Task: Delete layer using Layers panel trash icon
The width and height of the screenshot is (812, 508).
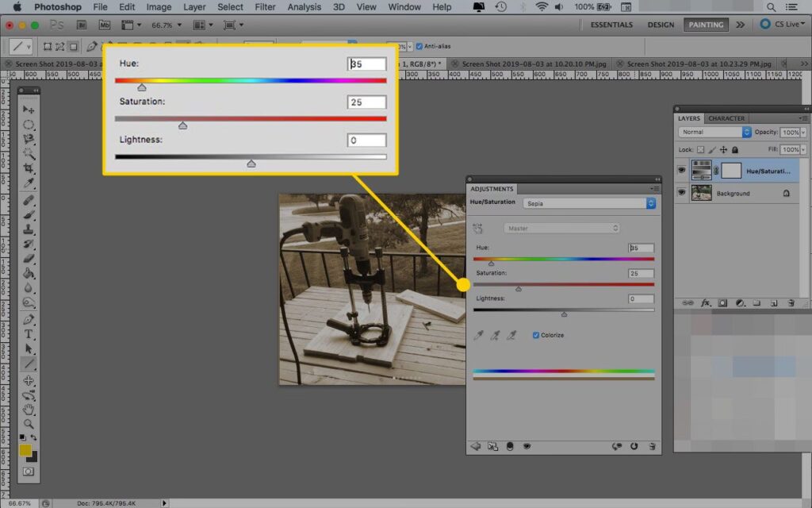Action: 792,303
